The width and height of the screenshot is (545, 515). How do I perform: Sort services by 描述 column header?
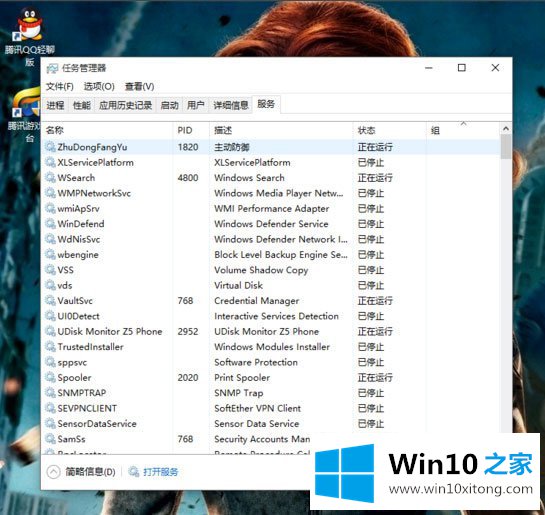pyautogui.click(x=281, y=130)
